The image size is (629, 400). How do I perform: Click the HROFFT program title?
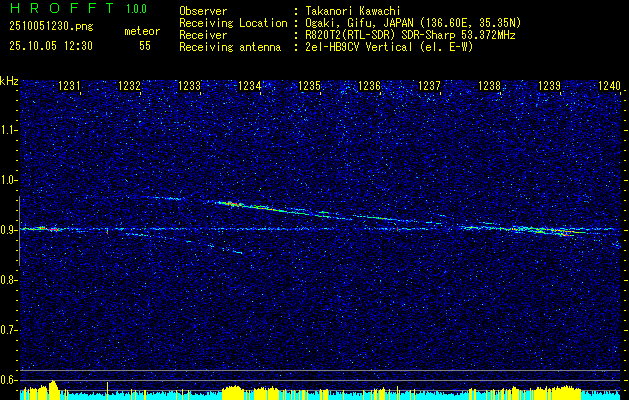tap(63, 8)
